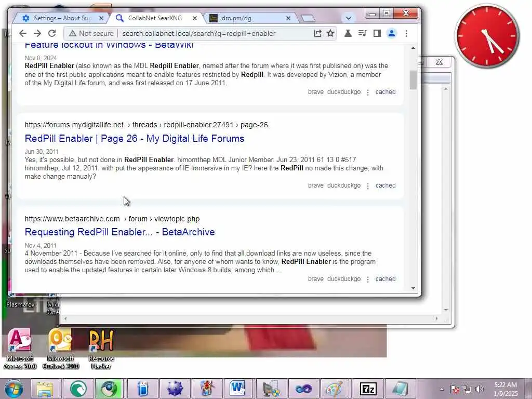Image resolution: width=532 pixels, height=399 pixels.
Task: Open the computer with shield taskbar icon
Action: [x=271, y=389]
